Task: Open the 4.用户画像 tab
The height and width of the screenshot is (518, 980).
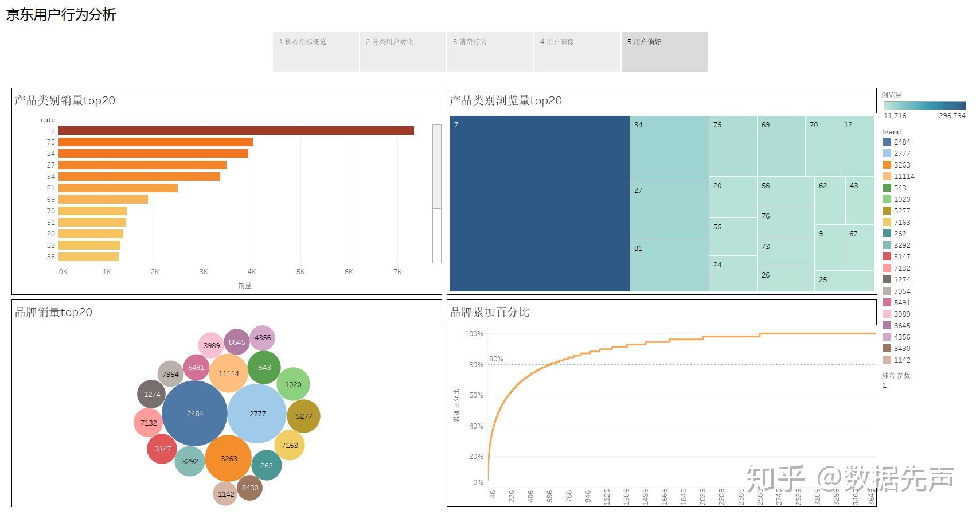Action: click(577, 52)
